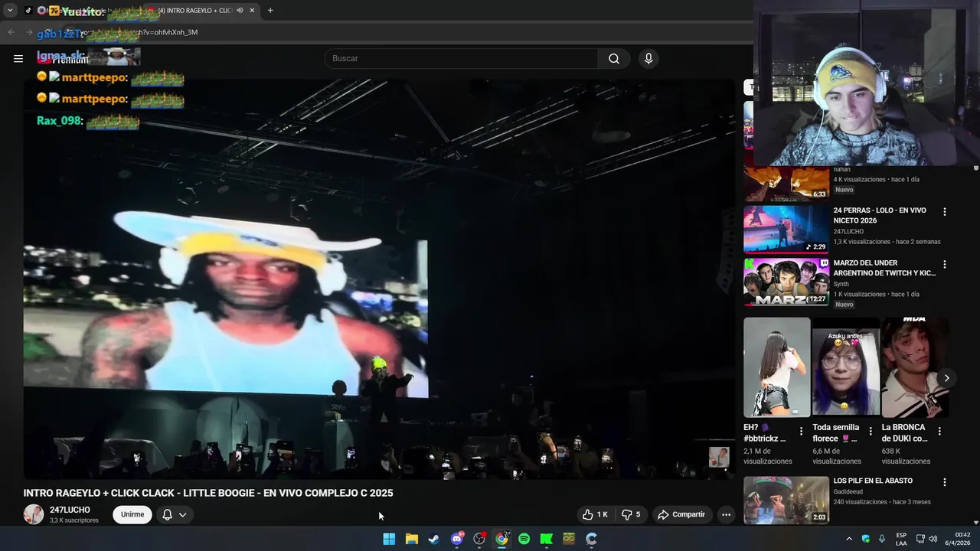Mute the tab via its speaker icon
This screenshot has width=980, height=551.
point(240,11)
